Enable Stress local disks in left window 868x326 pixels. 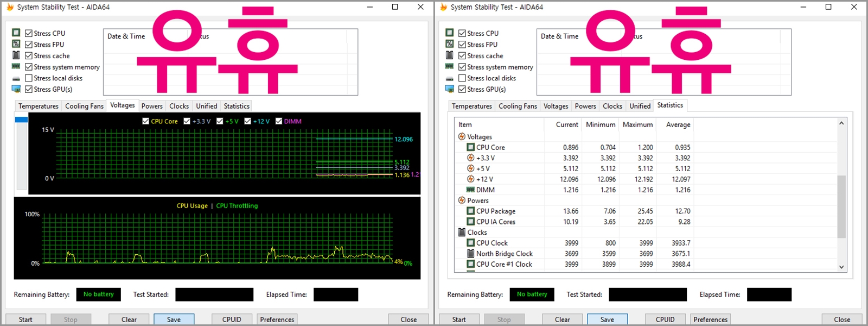[29, 78]
